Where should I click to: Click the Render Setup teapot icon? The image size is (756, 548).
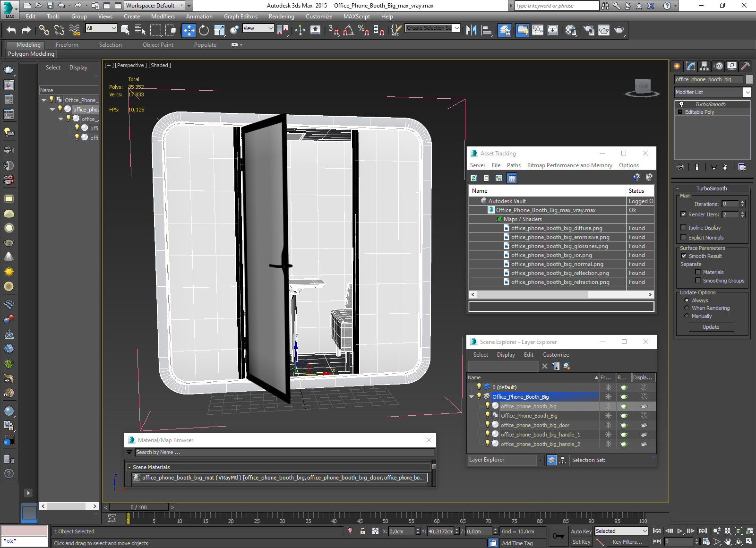589,30
